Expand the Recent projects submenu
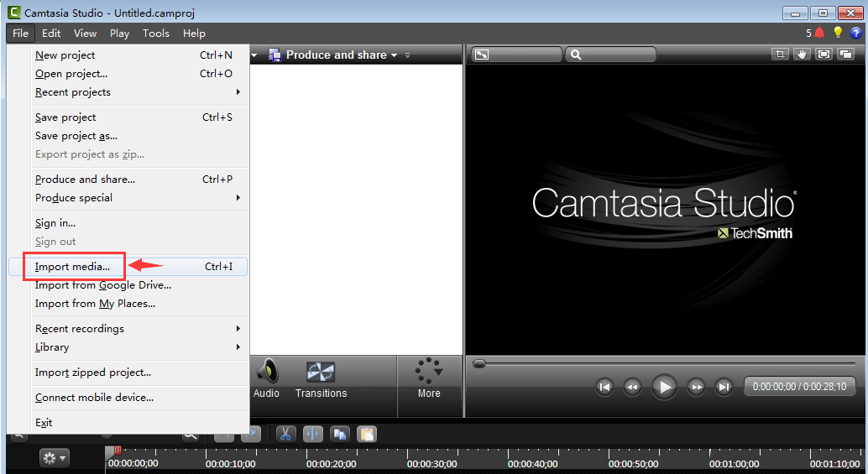The image size is (868, 474). [x=238, y=91]
